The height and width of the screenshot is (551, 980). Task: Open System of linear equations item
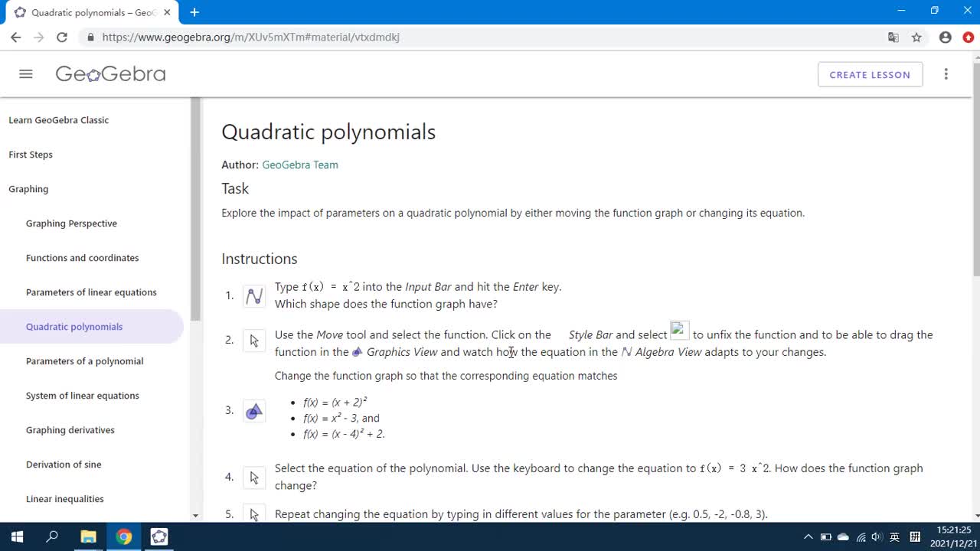83,396
